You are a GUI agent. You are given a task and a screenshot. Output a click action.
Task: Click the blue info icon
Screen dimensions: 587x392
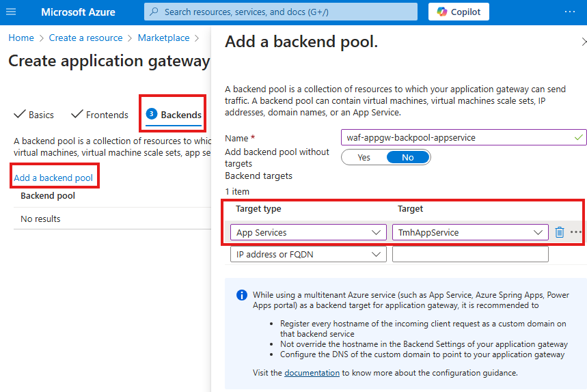[242, 295]
